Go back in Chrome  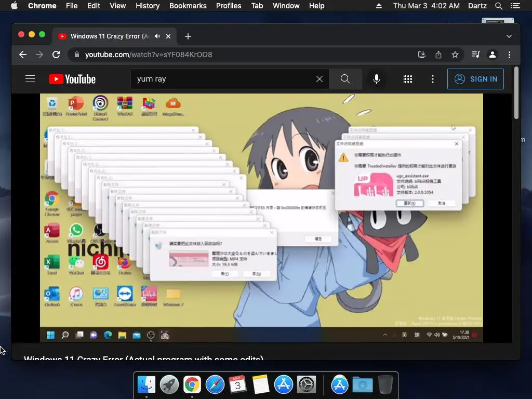(x=23, y=55)
